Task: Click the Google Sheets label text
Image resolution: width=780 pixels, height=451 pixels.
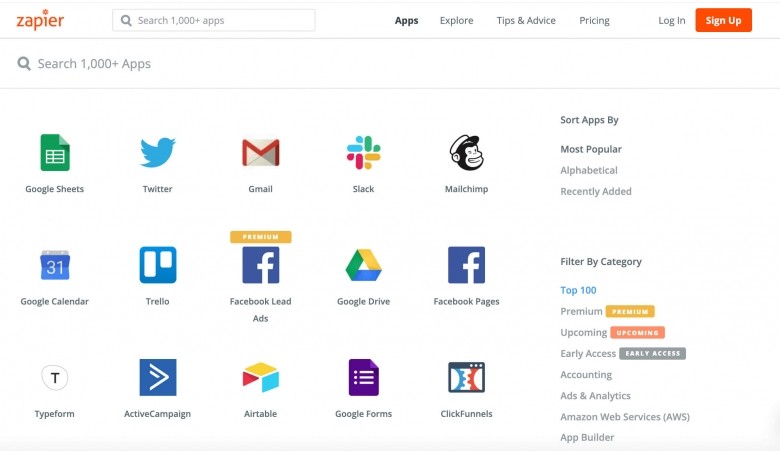Action: (55, 189)
